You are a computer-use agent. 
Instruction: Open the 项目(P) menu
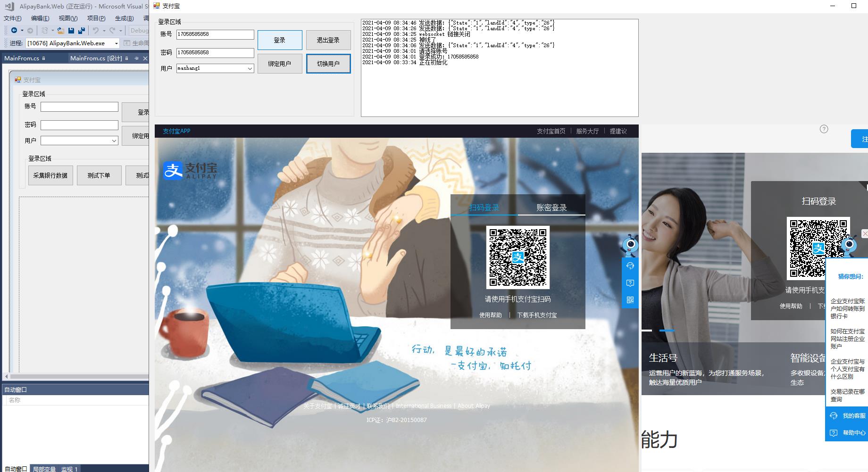(96, 18)
